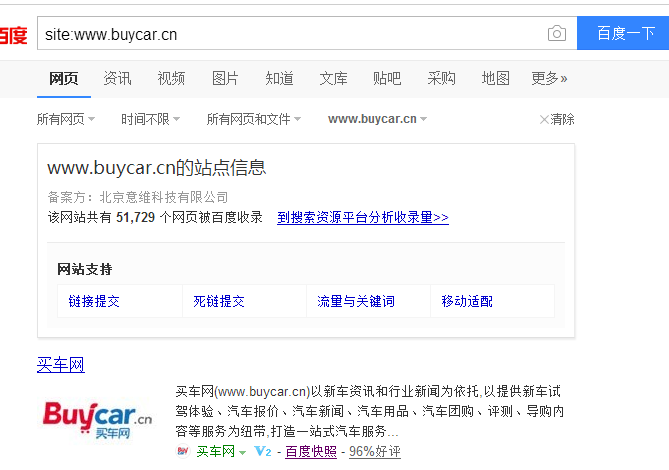This screenshot has height=470, width=669.
Task: Switch to the 贴吧 tab
Action: click(x=387, y=78)
